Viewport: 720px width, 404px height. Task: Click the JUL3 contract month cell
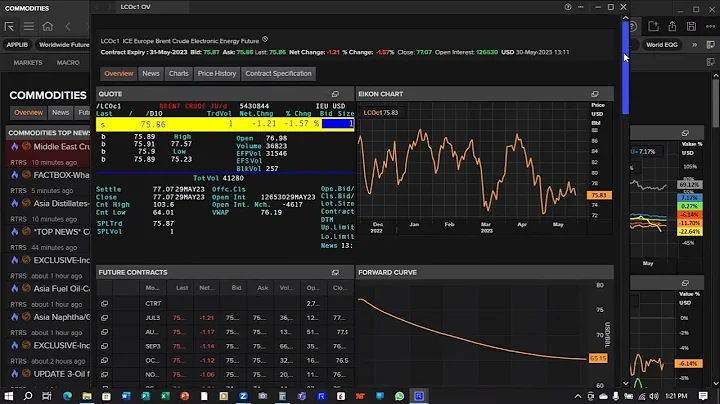click(153, 318)
